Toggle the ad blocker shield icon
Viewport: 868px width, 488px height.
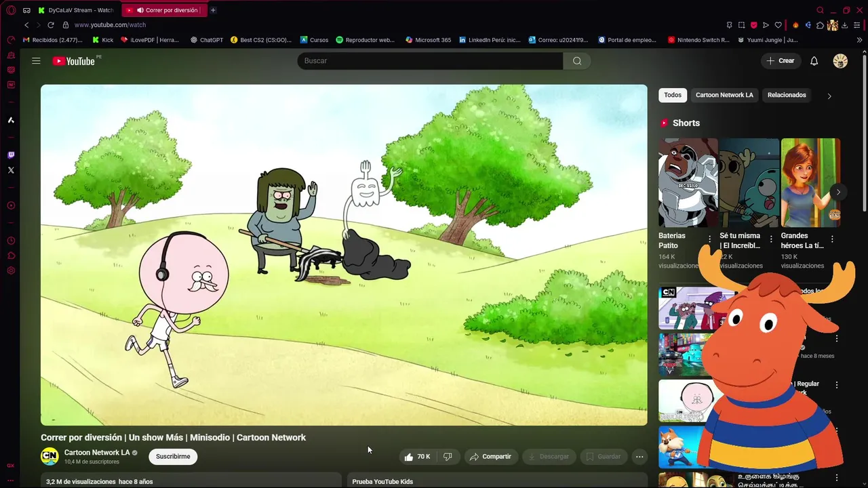753,25
